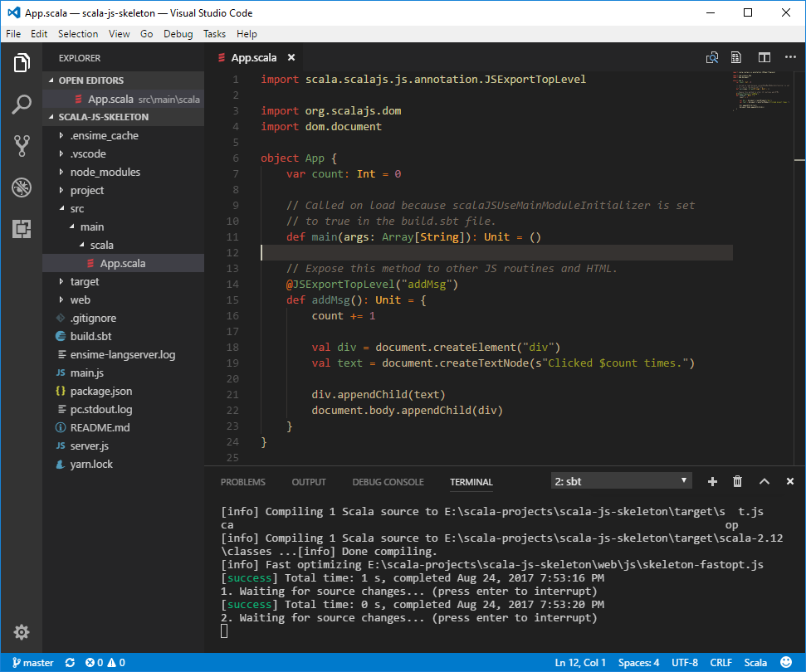Click the open preview editor action icon
The image size is (806, 672).
pyautogui.click(x=736, y=57)
